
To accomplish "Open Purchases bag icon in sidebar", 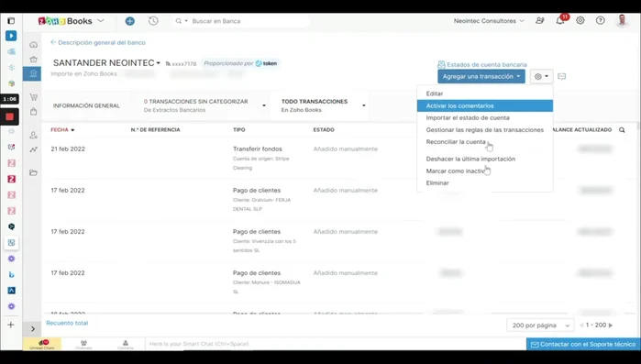I will 34,112.
